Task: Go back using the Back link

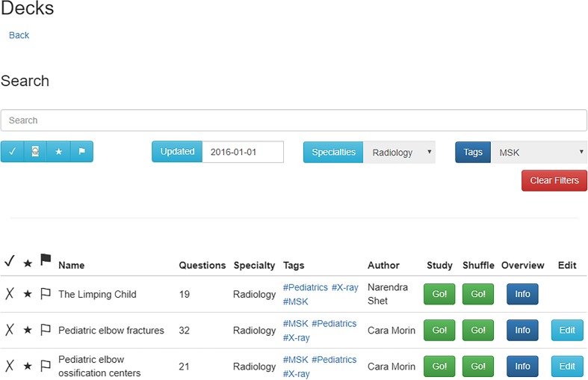Action: click(19, 35)
